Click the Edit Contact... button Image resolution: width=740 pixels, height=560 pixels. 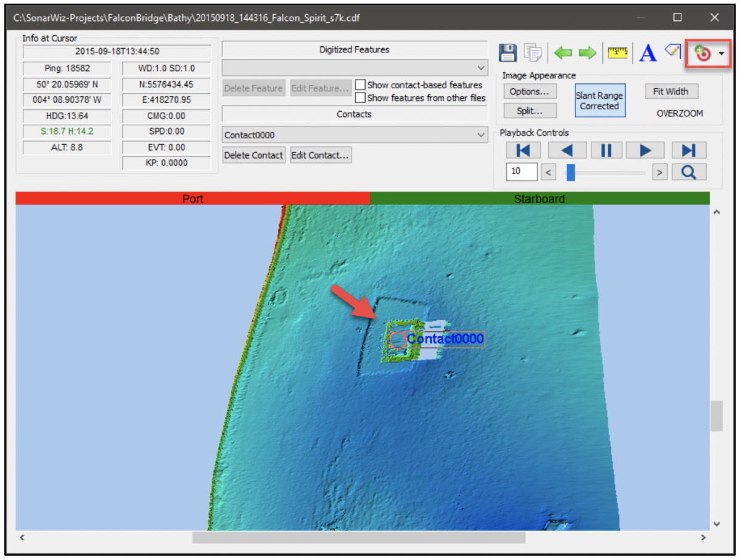[320, 155]
